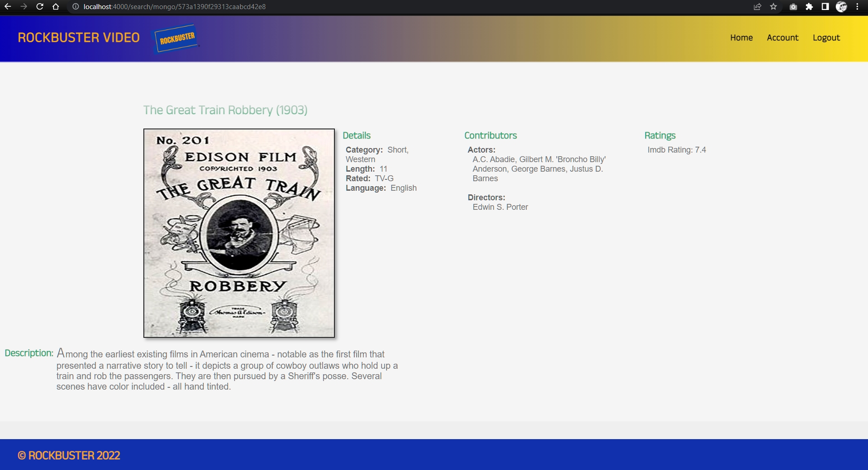The image size is (868, 470).
Task: Open the Extensions puzzle-piece menu
Action: [809, 6]
